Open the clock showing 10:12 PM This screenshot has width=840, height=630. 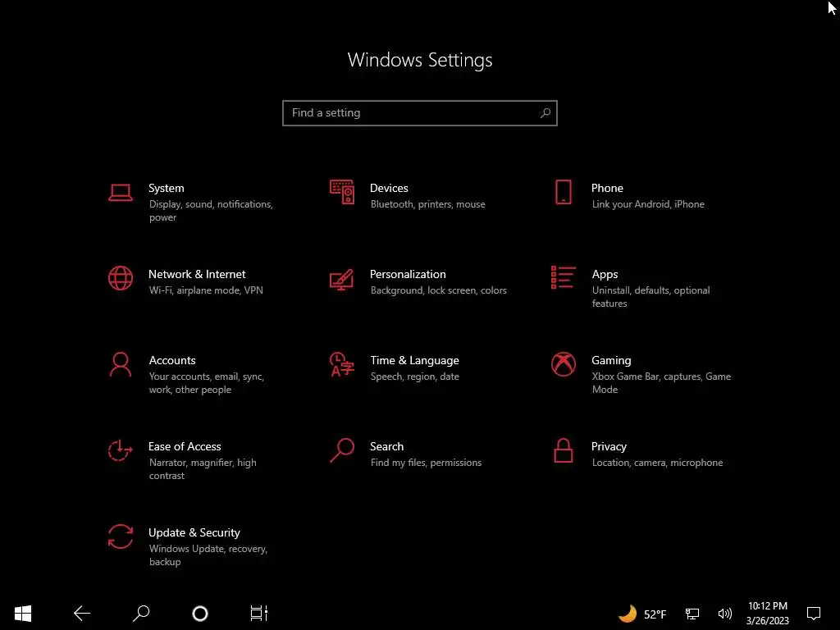point(768,606)
